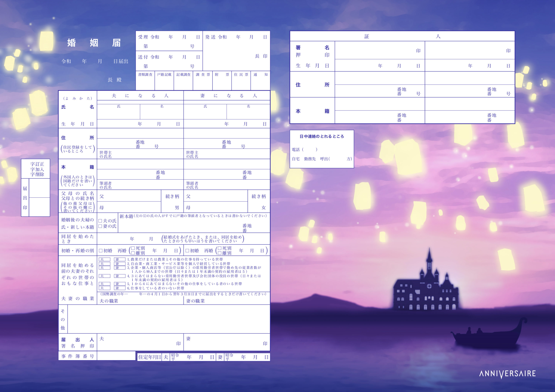The width and height of the screenshot is (555, 392).
Task: Select the husband's 名 given name field
Action: pyautogui.click(x=162, y=112)
